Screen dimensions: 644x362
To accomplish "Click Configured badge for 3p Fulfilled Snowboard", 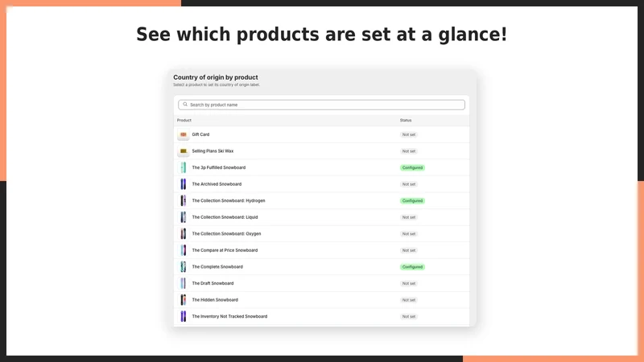I will 412,167.
